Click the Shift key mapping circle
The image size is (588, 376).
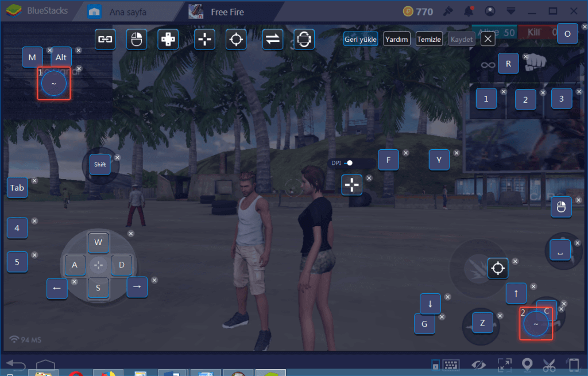point(100,165)
